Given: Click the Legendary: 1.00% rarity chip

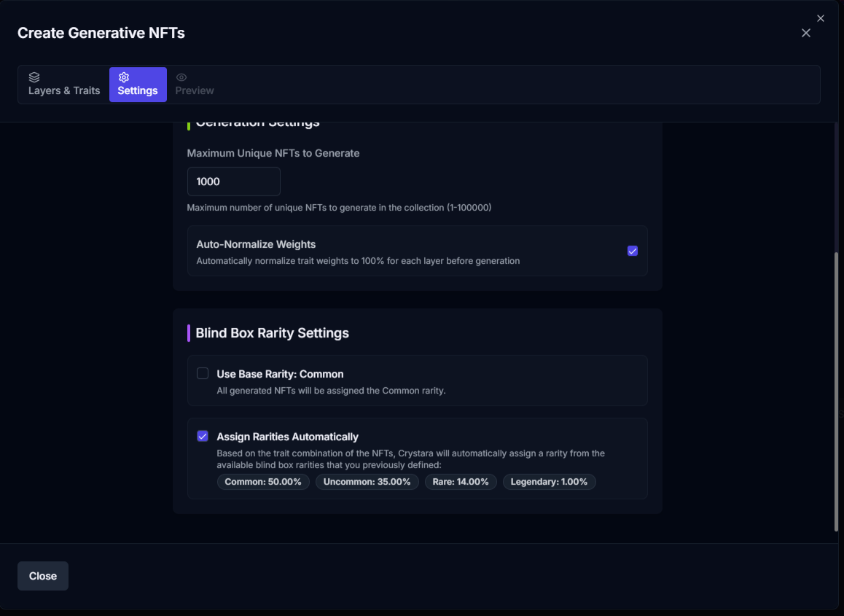Looking at the screenshot, I should click(x=549, y=482).
